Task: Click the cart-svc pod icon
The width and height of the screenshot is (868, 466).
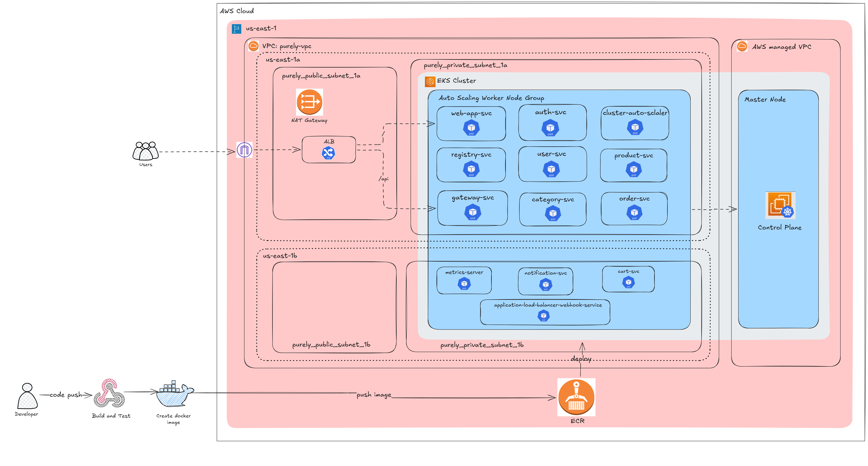Action: click(x=628, y=282)
